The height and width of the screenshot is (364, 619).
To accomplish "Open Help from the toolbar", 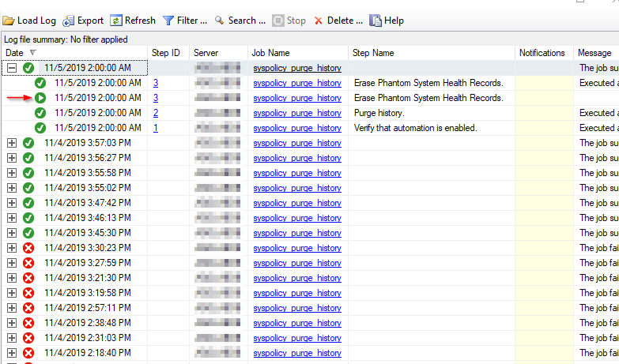I will [376, 21].
